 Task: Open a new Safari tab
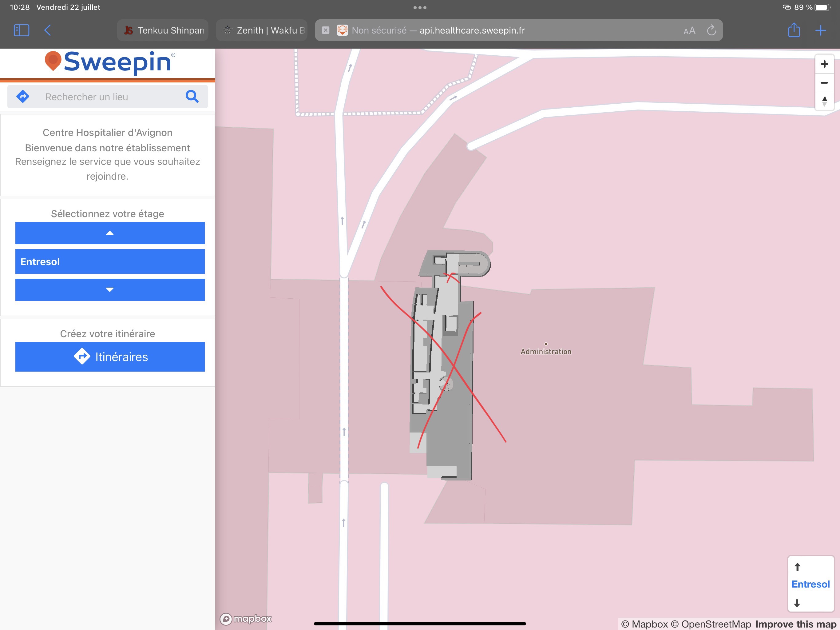point(821,30)
